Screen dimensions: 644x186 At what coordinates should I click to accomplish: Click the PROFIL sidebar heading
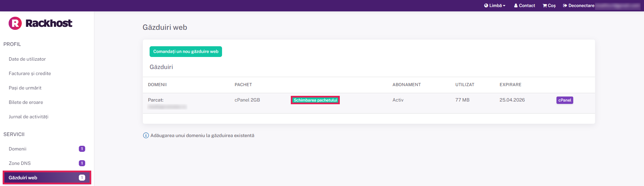pos(12,44)
